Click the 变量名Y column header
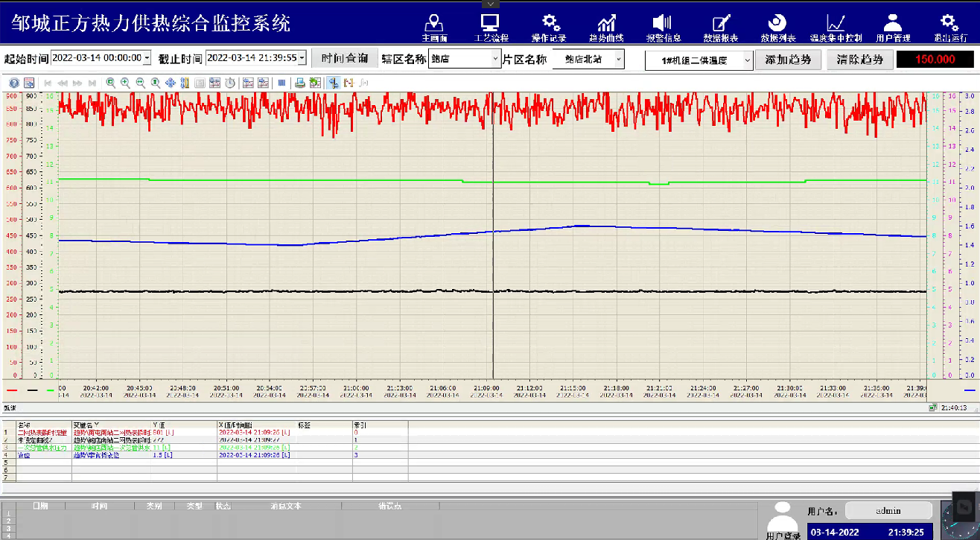The height and width of the screenshot is (540, 980). (x=112, y=425)
